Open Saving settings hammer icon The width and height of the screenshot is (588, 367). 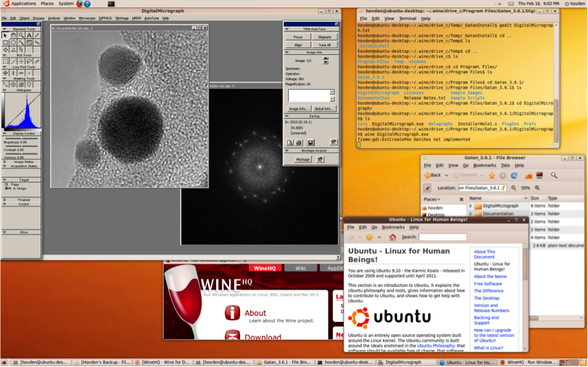(333, 142)
